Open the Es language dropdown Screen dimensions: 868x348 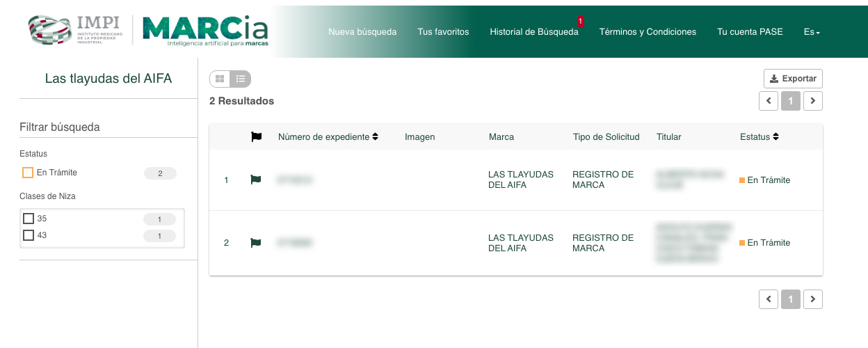pos(812,32)
